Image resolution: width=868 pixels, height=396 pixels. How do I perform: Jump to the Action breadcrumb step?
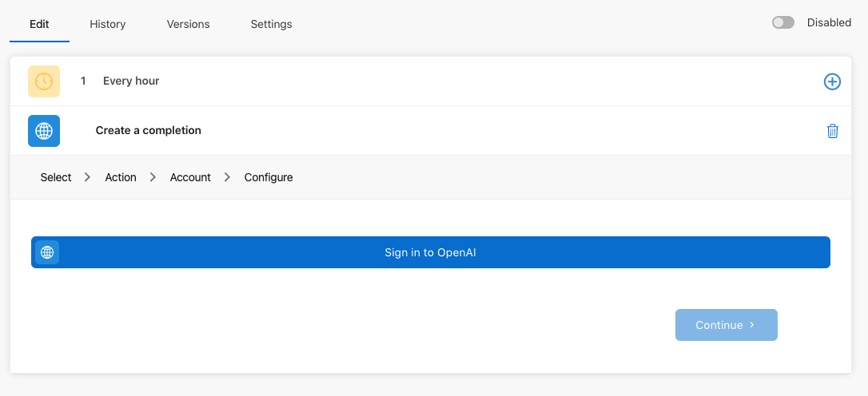(x=121, y=177)
